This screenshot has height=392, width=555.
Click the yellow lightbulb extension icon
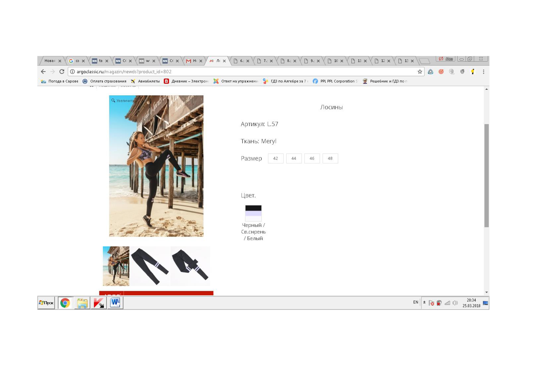pos(473,72)
